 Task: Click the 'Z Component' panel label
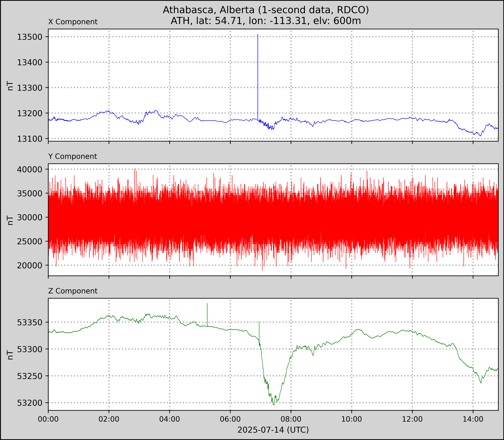[x=73, y=291]
